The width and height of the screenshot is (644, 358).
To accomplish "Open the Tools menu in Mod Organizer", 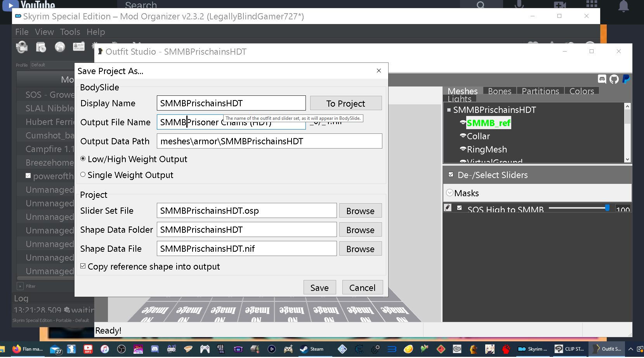I will coord(70,32).
